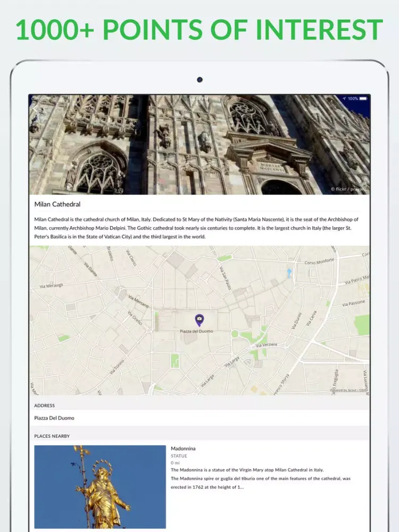Image resolution: width=399 pixels, height=532 pixels.
Task: Click the ADDRESS section header
Action: tap(45, 405)
